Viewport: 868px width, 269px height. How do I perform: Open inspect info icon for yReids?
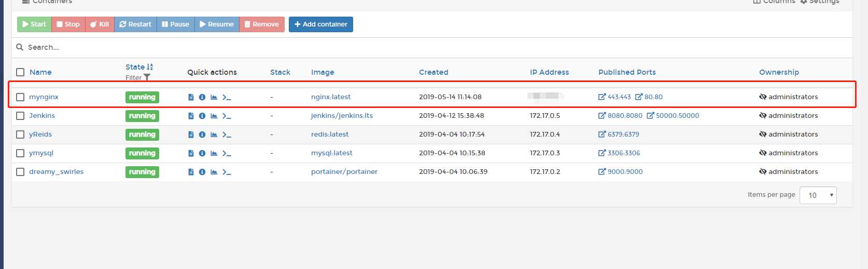coord(202,134)
